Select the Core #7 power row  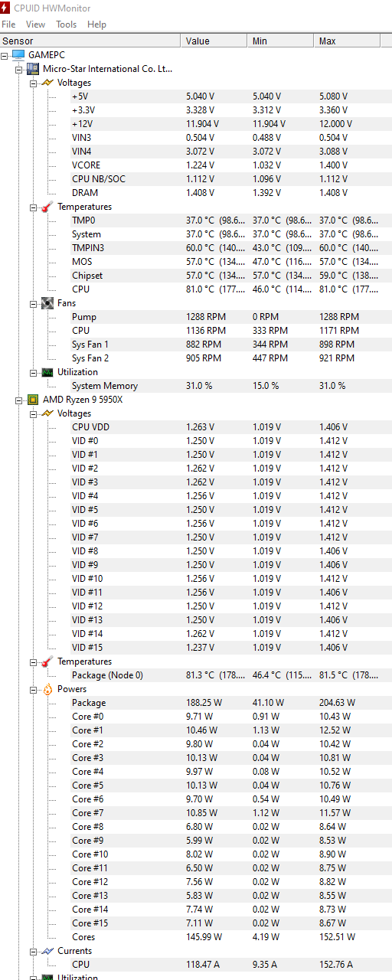click(230, 813)
